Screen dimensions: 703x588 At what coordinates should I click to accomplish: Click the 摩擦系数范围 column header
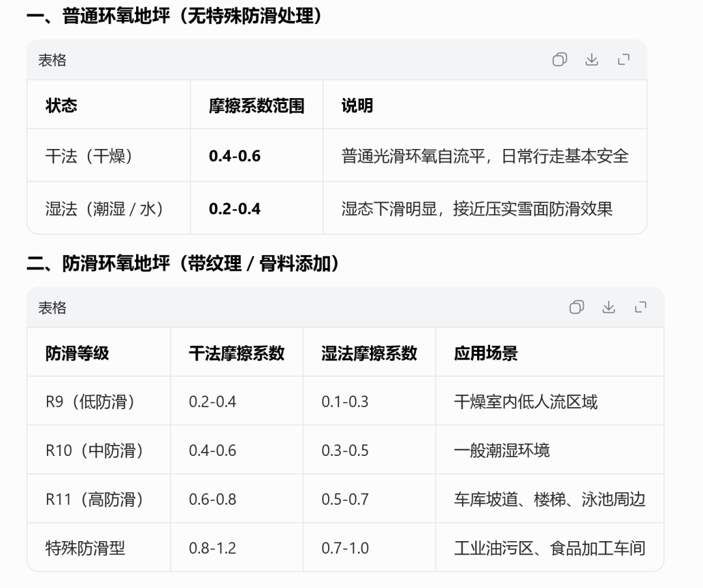pos(256,106)
